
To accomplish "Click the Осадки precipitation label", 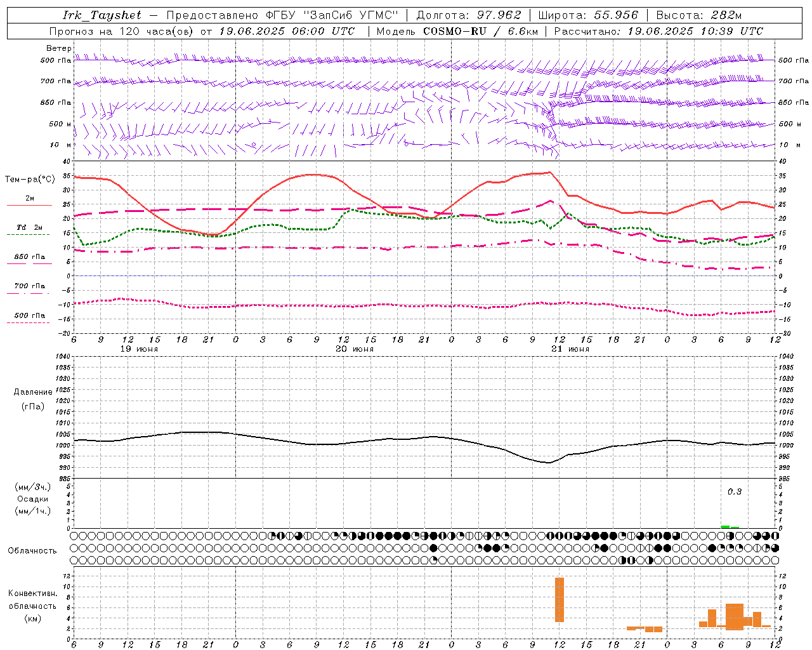I will click(x=33, y=499).
